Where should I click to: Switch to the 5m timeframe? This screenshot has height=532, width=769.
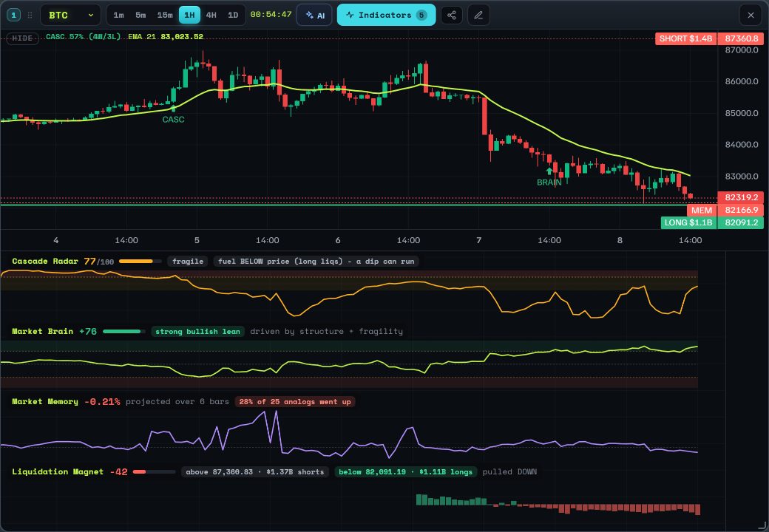(x=140, y=16)
